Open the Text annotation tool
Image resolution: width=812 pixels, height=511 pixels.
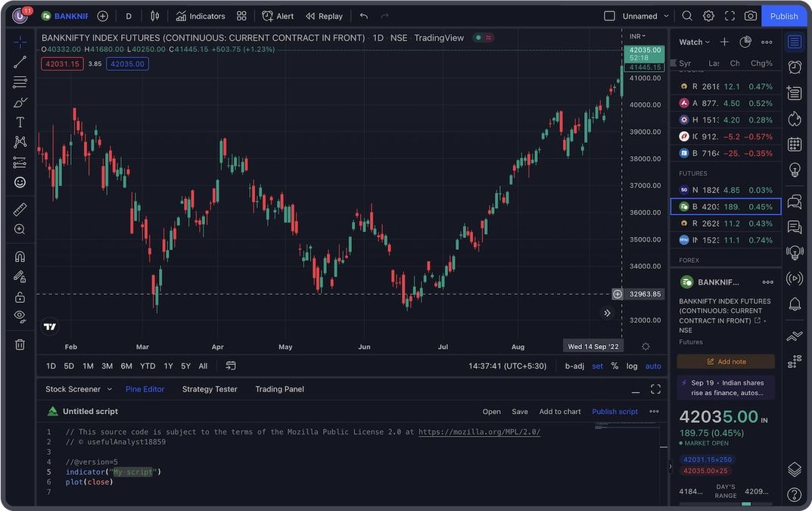click(20, 121)
